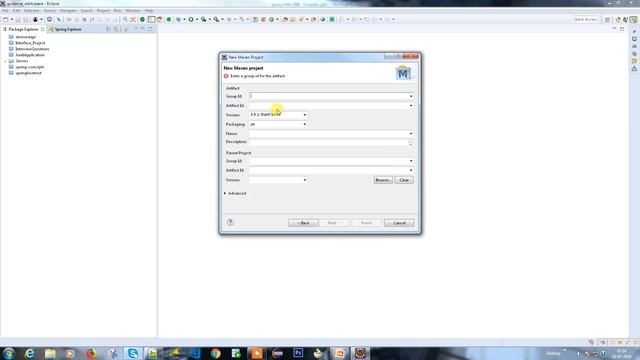Viewport: 640px width, 360px height.
Task: Click the Browse button for parent project
Action: click(383, 180)
